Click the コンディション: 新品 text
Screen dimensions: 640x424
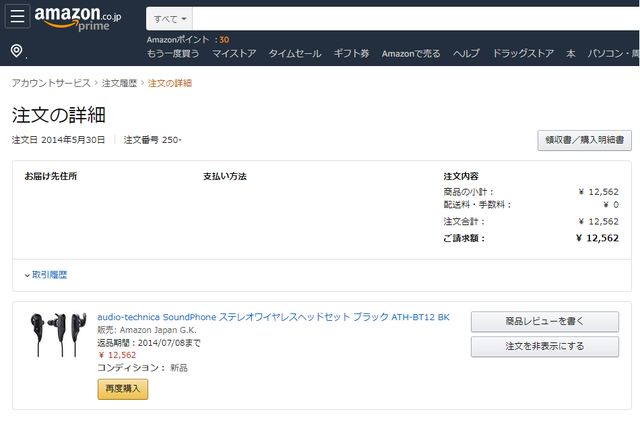pyautogui.click(x=142, y=368)
